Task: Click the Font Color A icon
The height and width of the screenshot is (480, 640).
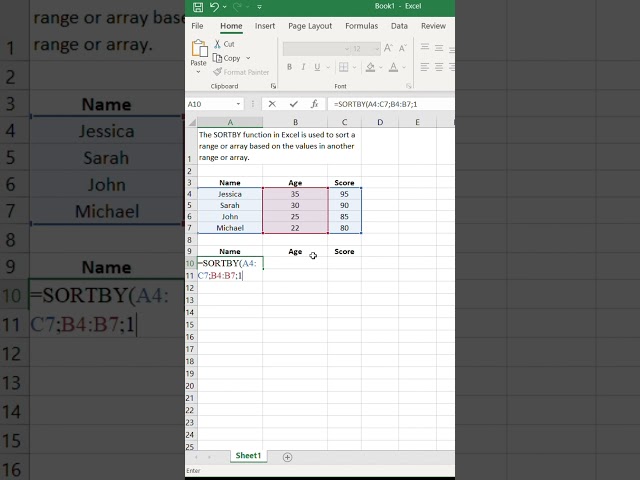Action: [x=393, y=67]
